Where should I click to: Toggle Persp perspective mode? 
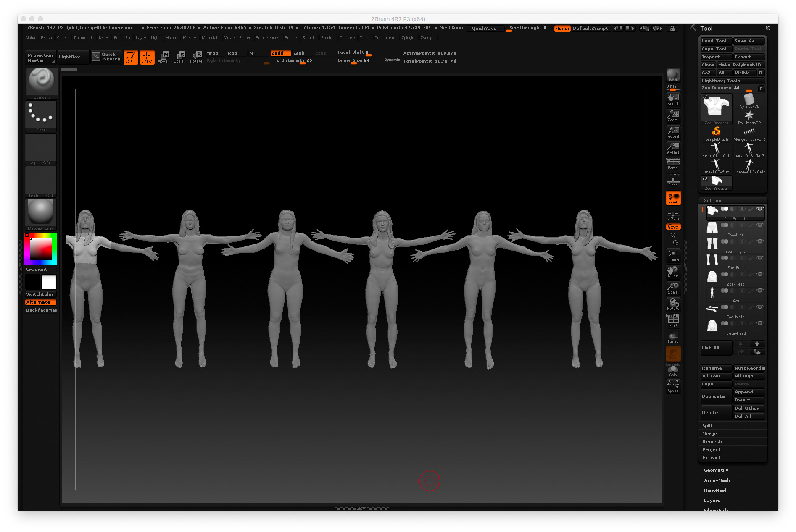[673, 164]
